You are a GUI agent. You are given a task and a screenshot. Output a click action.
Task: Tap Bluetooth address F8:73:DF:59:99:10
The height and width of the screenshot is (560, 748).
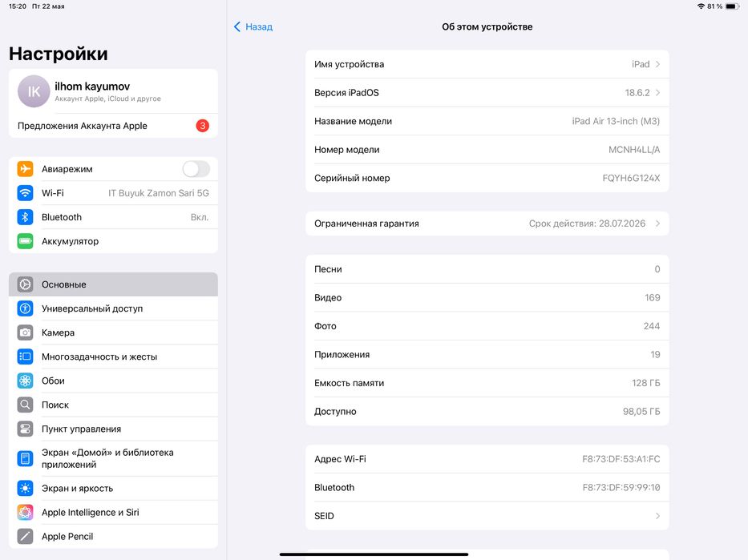coord(621,488)
